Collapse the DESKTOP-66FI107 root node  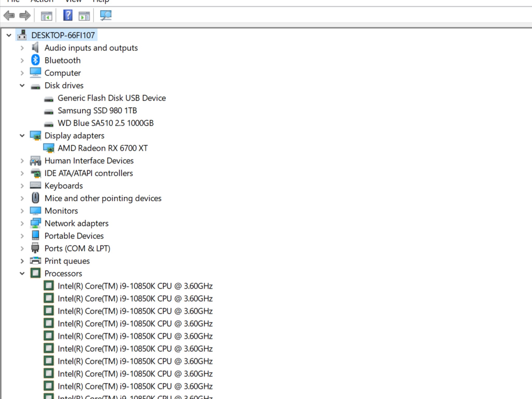pyautogui.click(x=9, y=35)
